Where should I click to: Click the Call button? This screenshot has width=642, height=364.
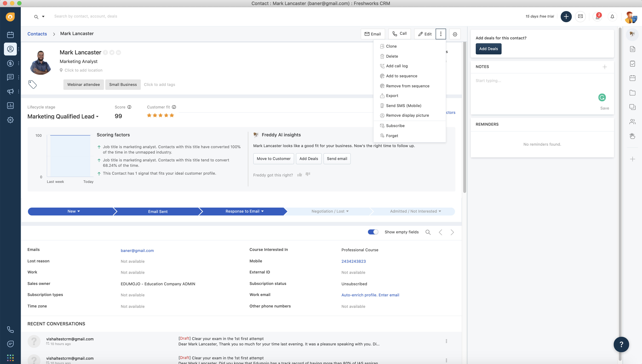(x=399, y=34)
